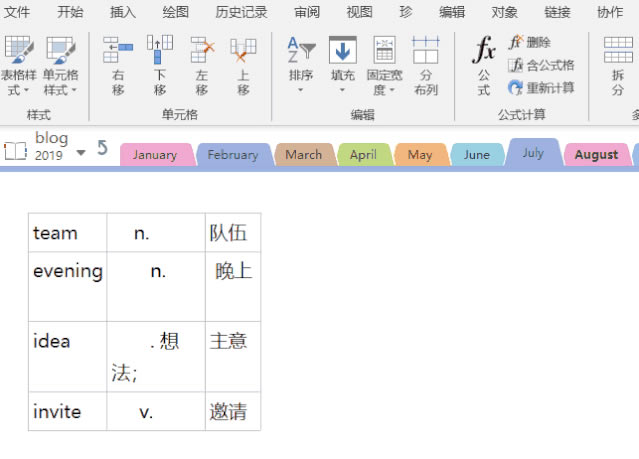This screenshot has width=639, height=459.
Task: Move cell down with 下移
Action: point(160,65)
